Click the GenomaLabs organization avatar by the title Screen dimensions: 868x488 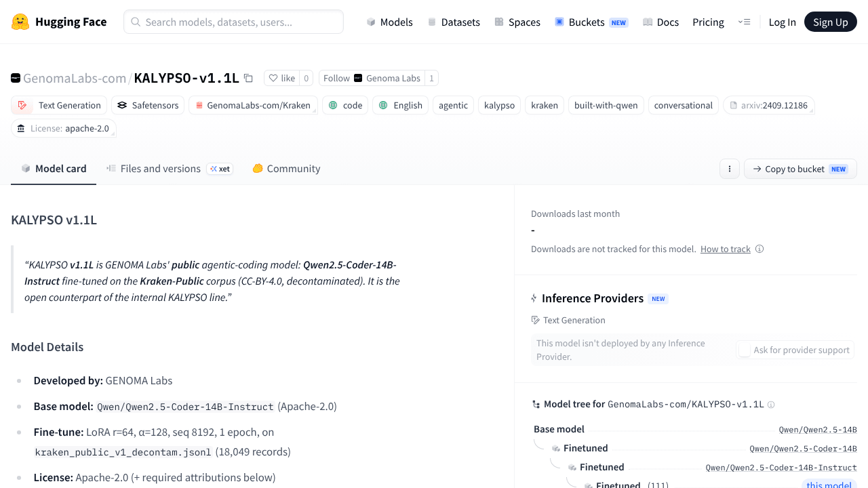[16, 78]
